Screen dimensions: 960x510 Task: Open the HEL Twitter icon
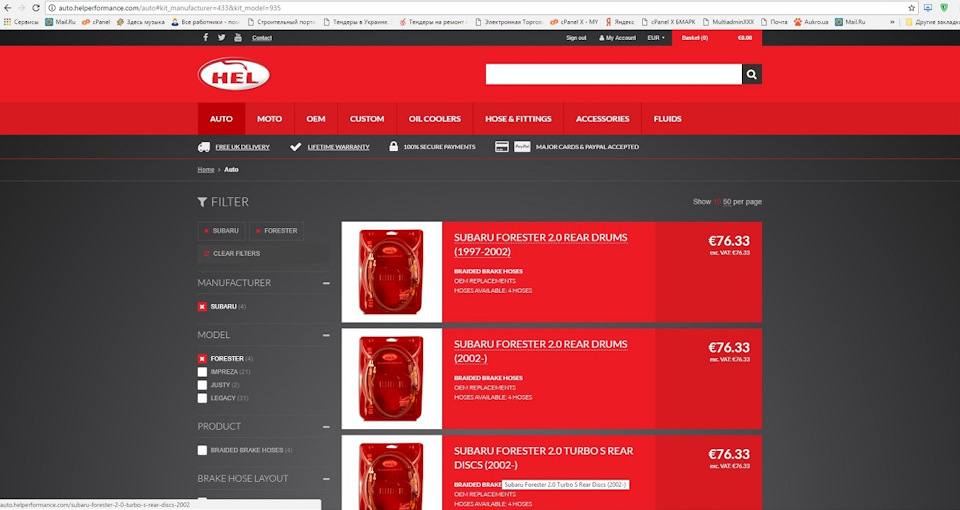point(222,37)
